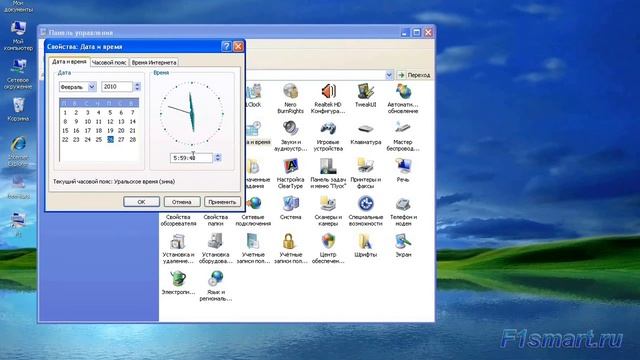Open Add or Remove Programs icon
Image resolution: width=640 pixels, height=360 pixels.
point(178,249)
